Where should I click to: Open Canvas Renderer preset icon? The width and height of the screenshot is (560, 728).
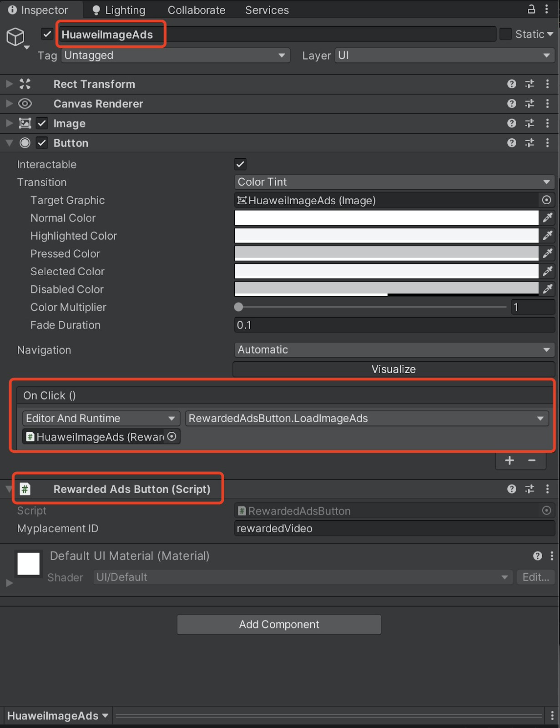pos(530,103)
